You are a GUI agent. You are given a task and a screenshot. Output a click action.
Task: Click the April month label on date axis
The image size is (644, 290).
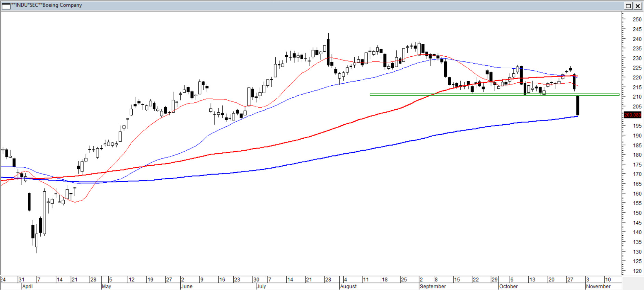pos(27,287)
